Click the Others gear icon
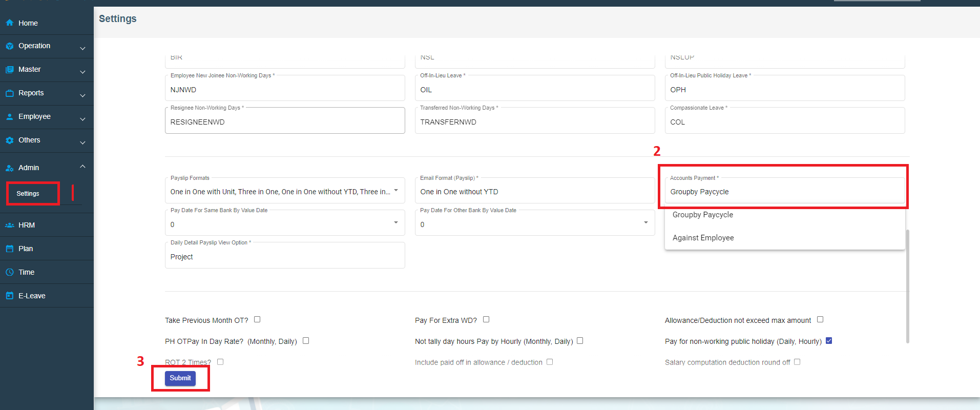This screenshot has height=410, width=980. (9, 140)
